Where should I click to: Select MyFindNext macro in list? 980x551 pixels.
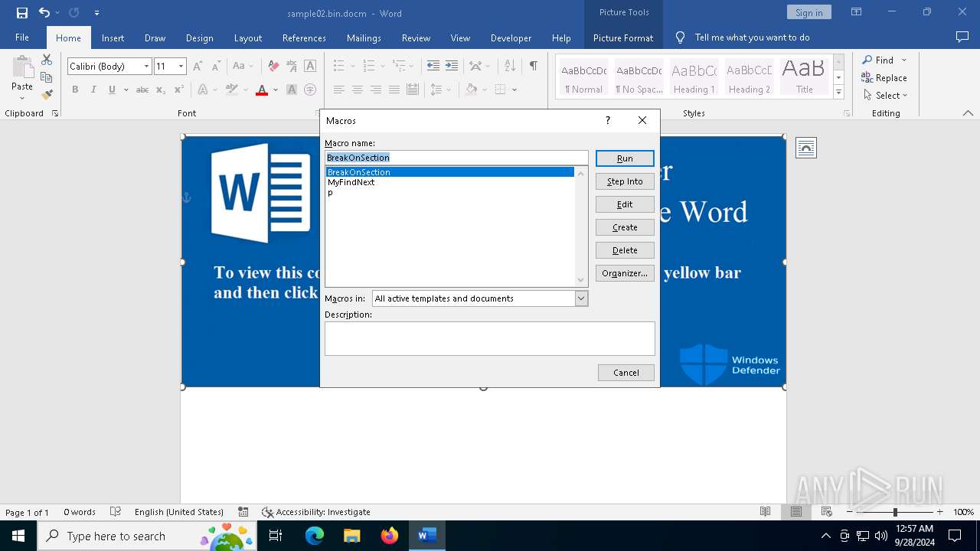(450, 182)
